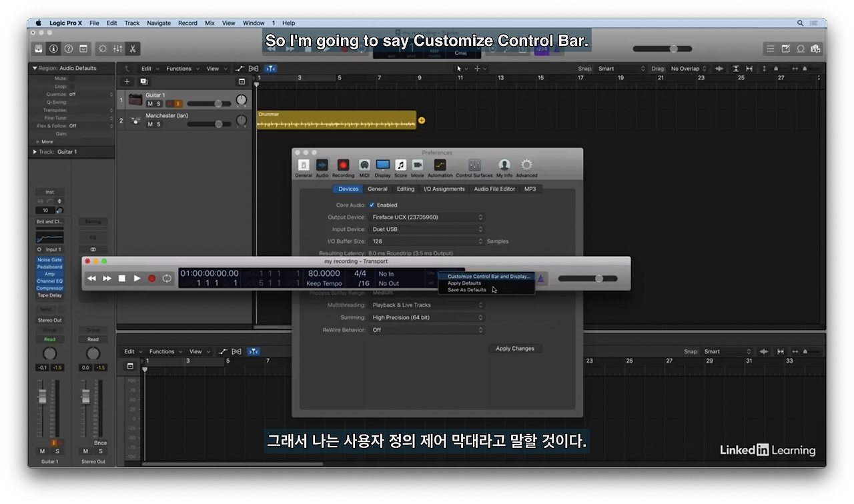Open the ReWire Behavior dropdown
This screenshot has width=854, height=504.
(427, 330)
